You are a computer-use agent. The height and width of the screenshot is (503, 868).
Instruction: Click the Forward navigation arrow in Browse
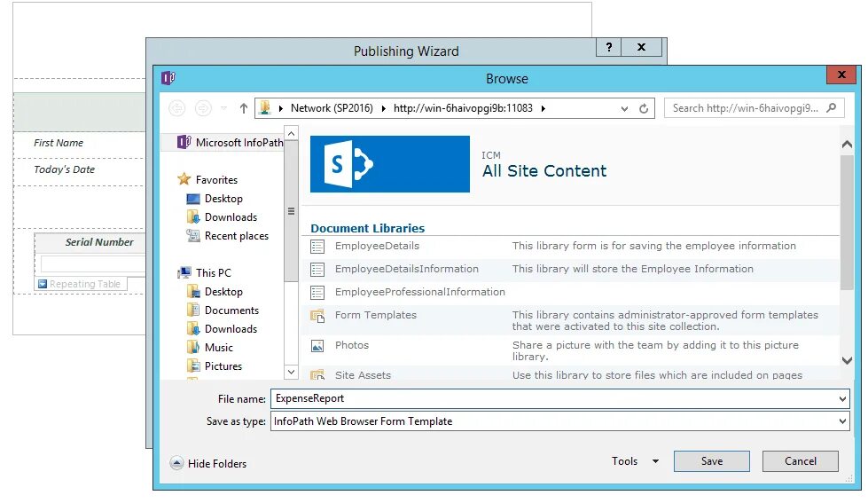(x=203, y=108)
